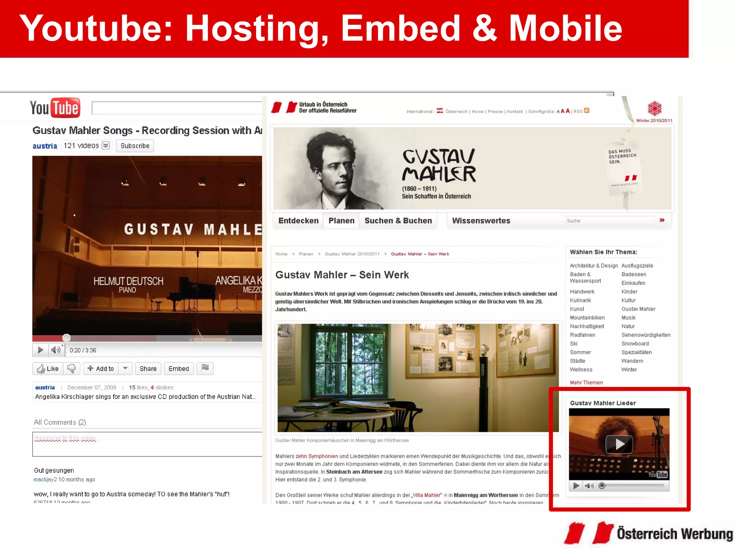Open the zehn Symphonien link
This screenshot has width=746, height=560.
[x=317, y=456]
